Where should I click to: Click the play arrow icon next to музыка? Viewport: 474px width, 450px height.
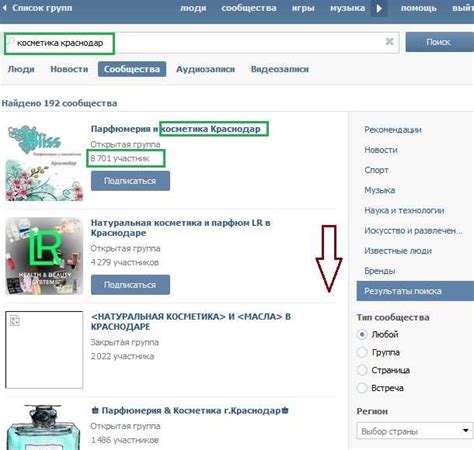coord(379,8)
